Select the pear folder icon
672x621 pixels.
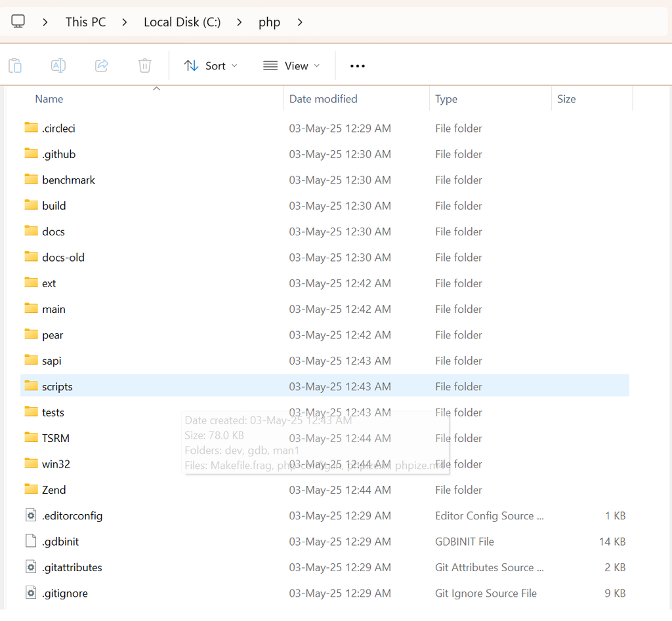click(31, 334)
